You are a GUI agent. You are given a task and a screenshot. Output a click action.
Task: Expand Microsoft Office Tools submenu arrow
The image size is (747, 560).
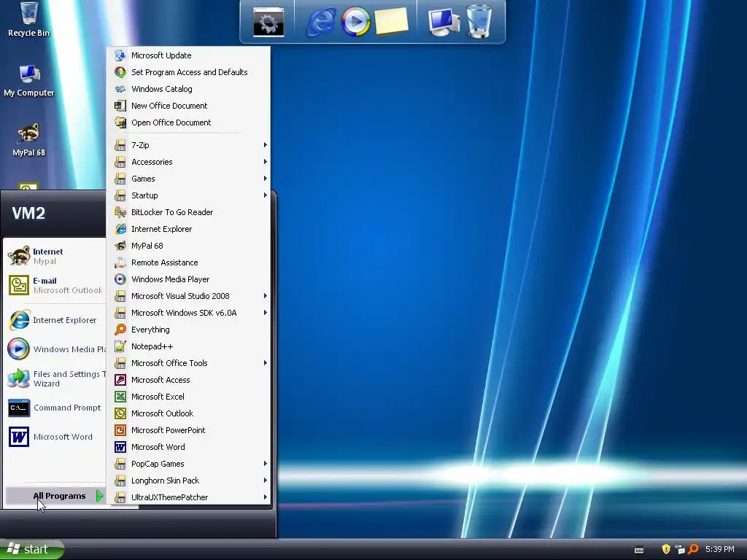pos(266,363)
